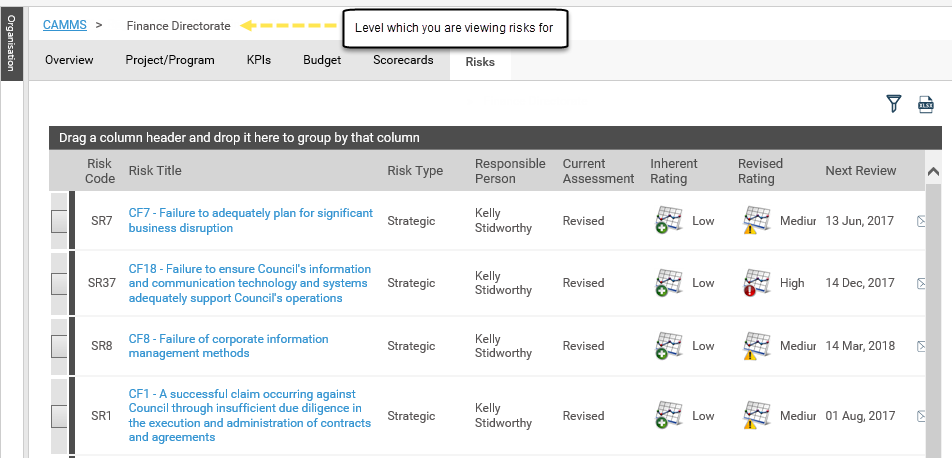Switch to the KPIs tab
952x458 pixels.
click(x=259, y=60)
